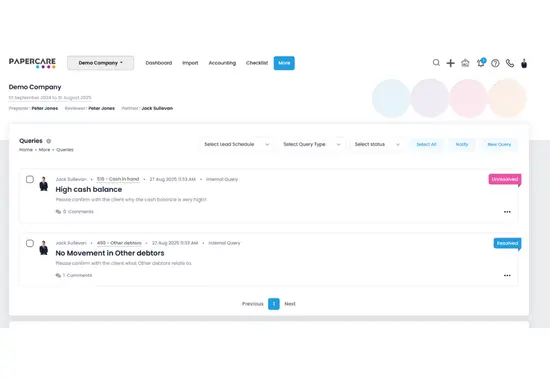Click the pink circle
The image size is (550, 380).
(468, 98)
